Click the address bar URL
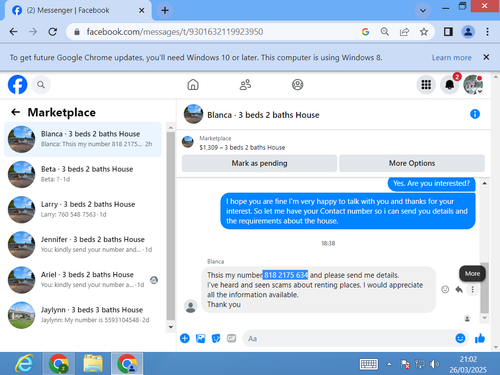This screenshot has width=500, height=375. tap(175, 32)
